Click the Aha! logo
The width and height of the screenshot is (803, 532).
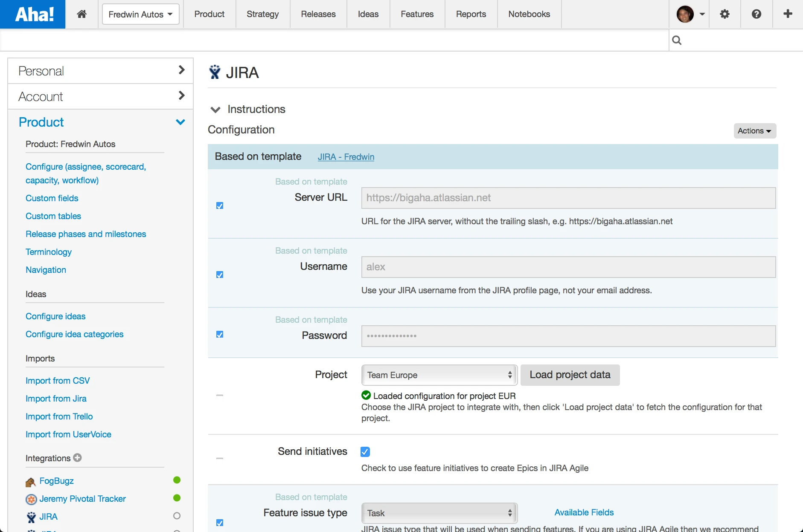[33, 14]
